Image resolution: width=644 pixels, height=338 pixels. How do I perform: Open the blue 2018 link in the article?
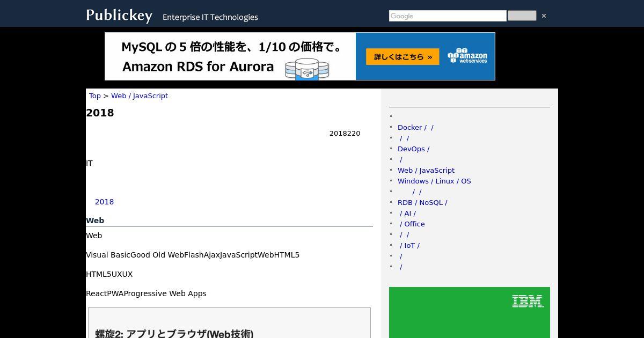104,202
